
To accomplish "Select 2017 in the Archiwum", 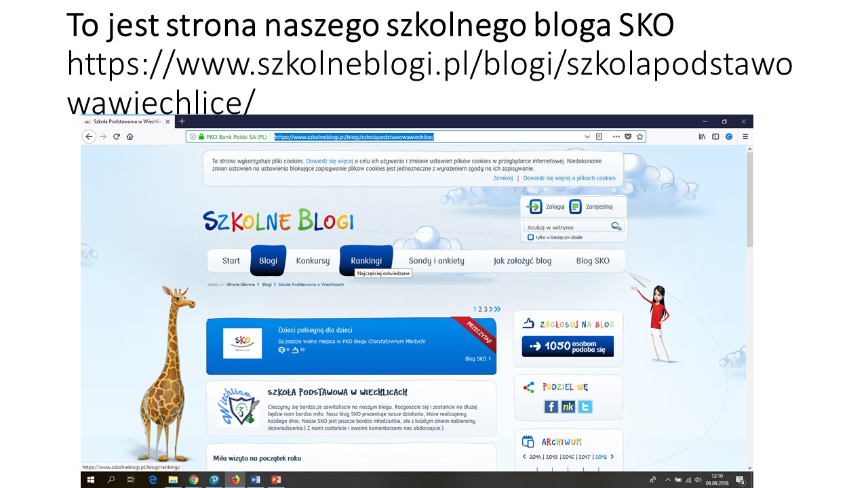I will click(x=585, y=457).
